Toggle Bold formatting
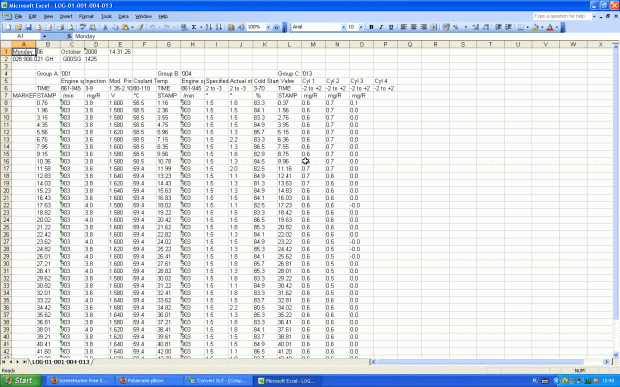 click(x=371, y=27)
